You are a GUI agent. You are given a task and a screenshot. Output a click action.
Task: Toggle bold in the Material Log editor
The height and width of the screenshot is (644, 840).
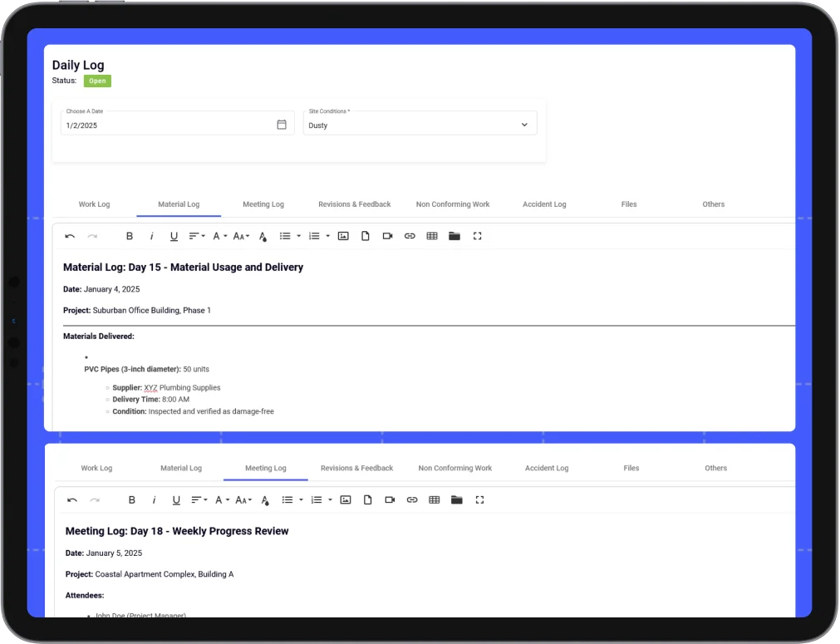pyautogui.click(x=130, y=236)
